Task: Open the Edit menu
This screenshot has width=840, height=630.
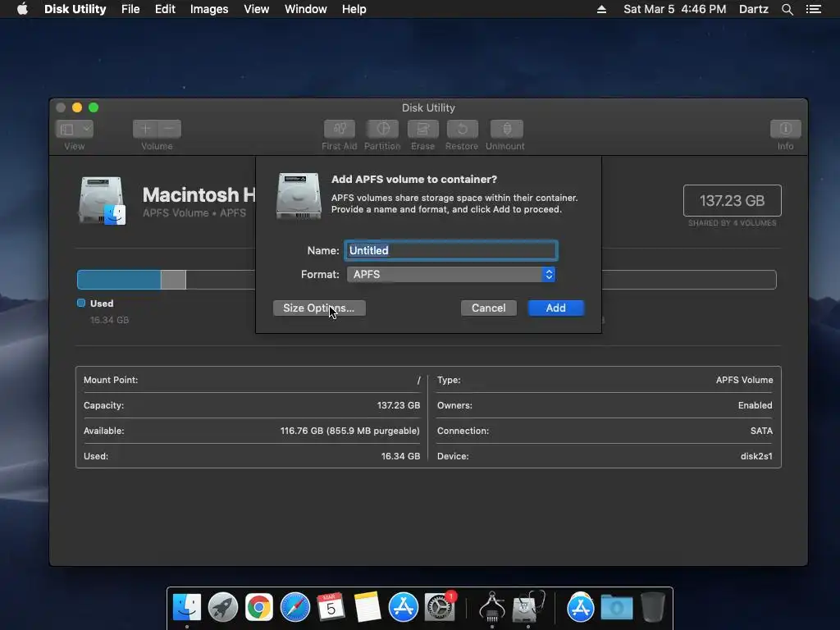Action: point(165,9)
